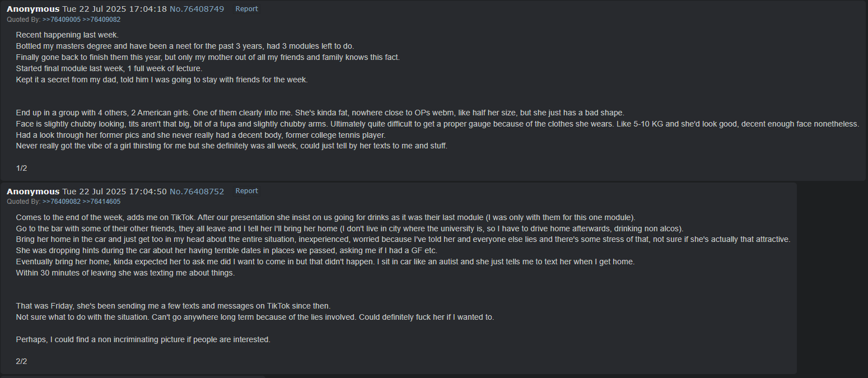Viewport: 868px width, 378px height.
Task: Click the 'Quoted By:' label of post No.76408749
Action: (x=24, y=20)
